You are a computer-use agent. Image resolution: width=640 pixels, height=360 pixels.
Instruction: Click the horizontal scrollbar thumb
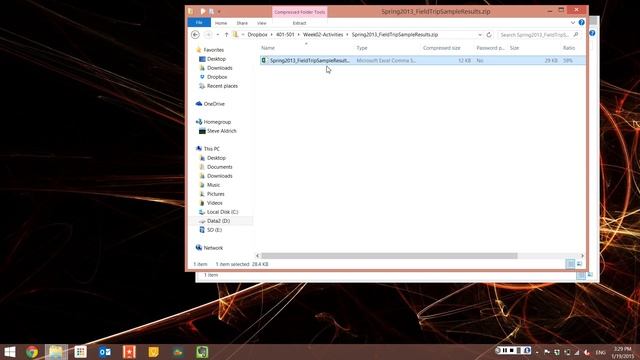coord(389,256)
